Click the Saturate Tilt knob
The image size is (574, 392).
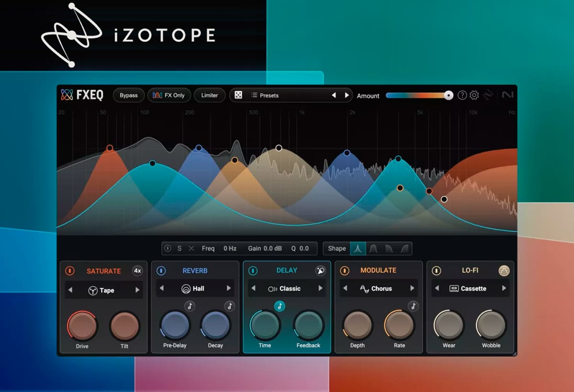coord(124,326)
